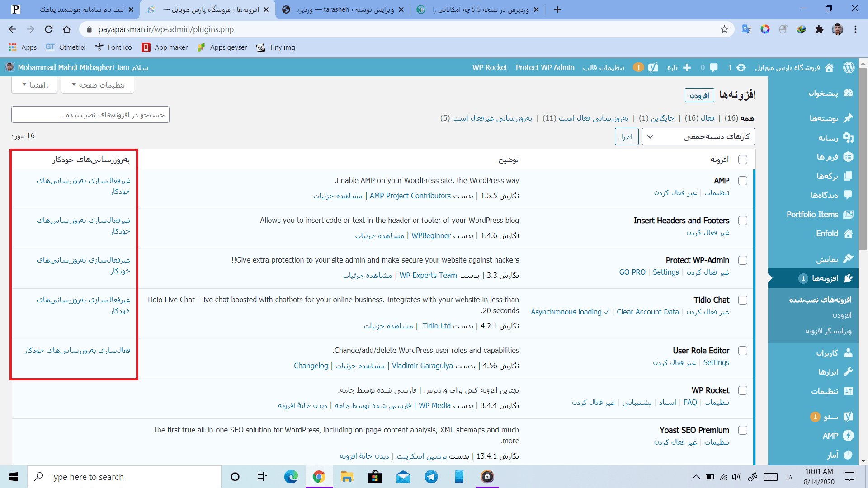Filter by به‌روزرسانی فعال است (11)
Screen dimensions: 868x488
click(x=585, y=118)
